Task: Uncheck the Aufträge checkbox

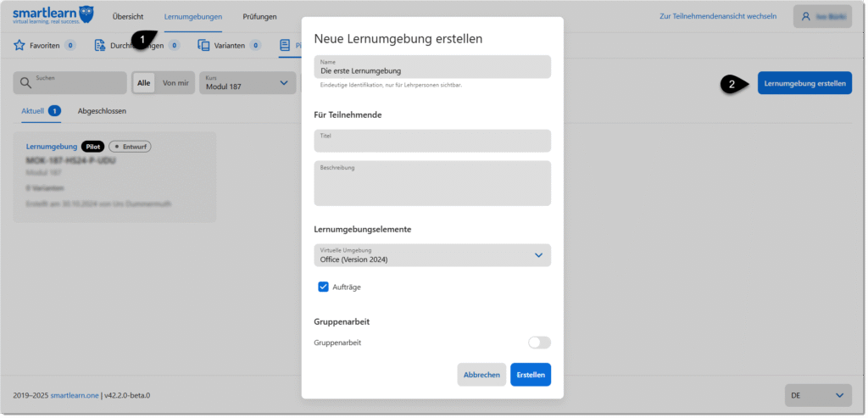Action: (x=323, y=287)
